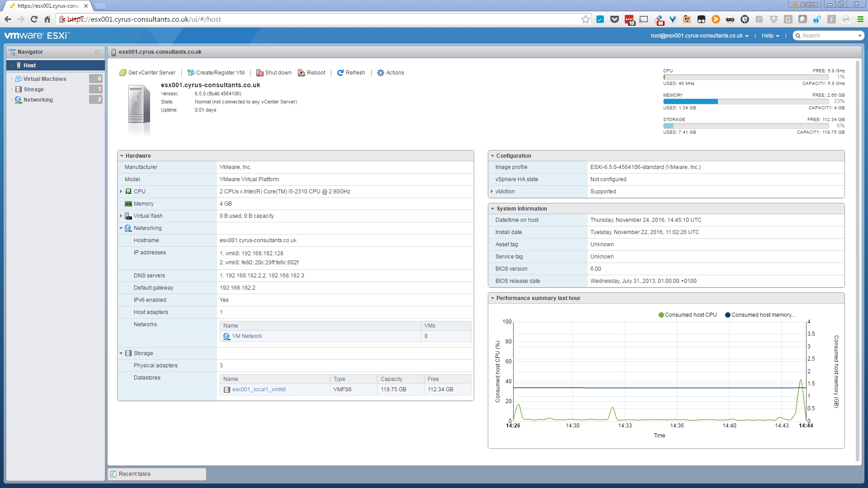Image resolution: width=868 pixels, height=488 pixels.
Task: Click the Search input field
Action: tap(829, 36)
